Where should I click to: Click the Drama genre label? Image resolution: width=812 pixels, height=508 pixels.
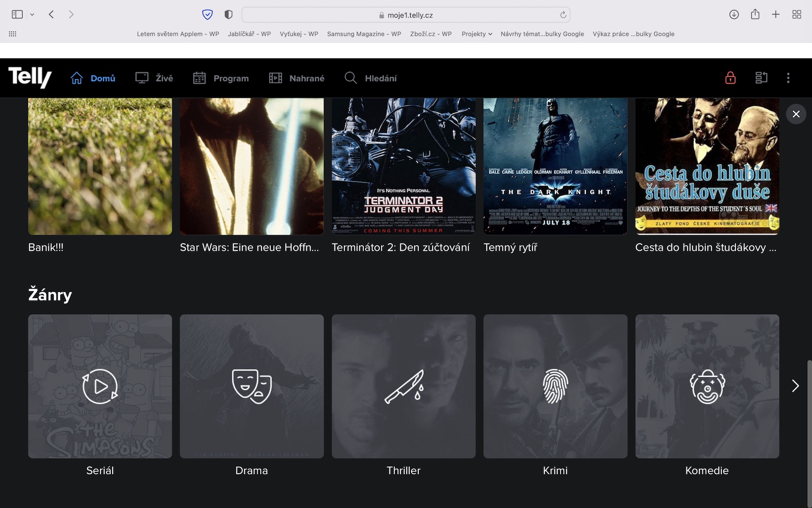(x=252, y=470)
